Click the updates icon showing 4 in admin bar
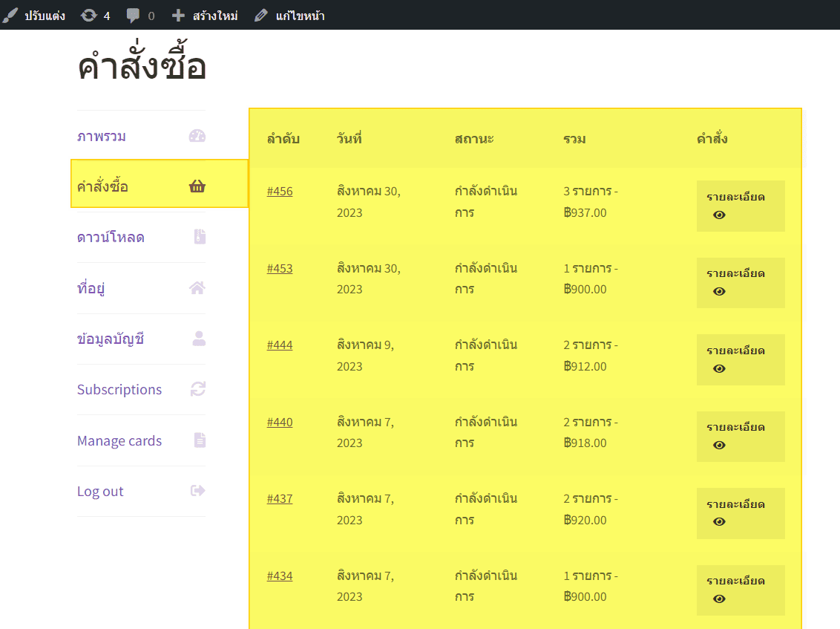 (x=89, y=15)
